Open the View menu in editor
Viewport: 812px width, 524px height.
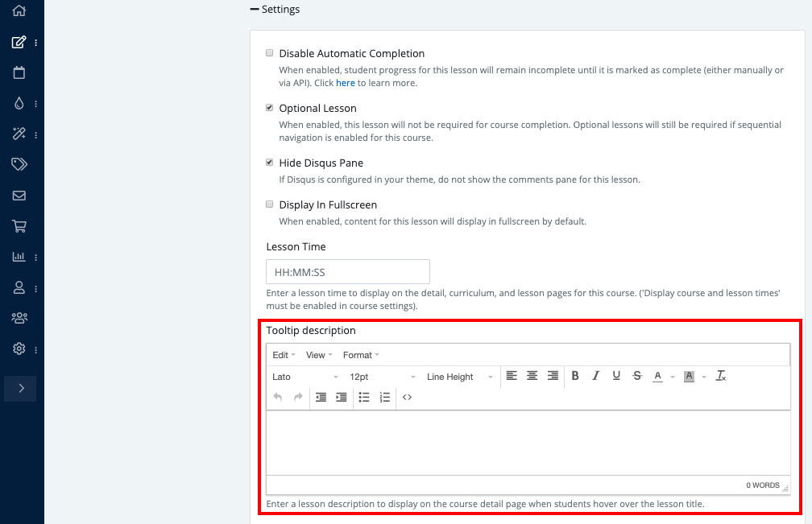[x=319, y=355]
